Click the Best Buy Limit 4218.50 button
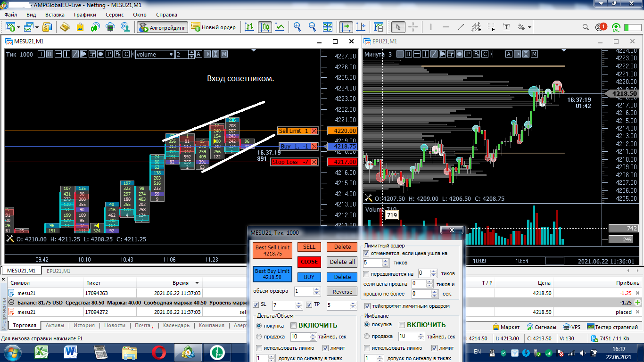This screenshot has height=362, width=644. pyautogui.click(x=272, y=274)
